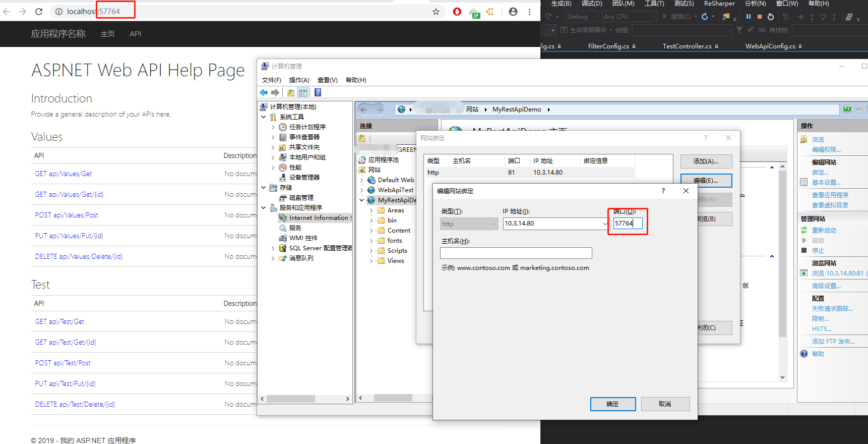This screenshot has height=444, width=868.
Task: Click IIS refresh icon near address bar
Action: tap(847, 109)
